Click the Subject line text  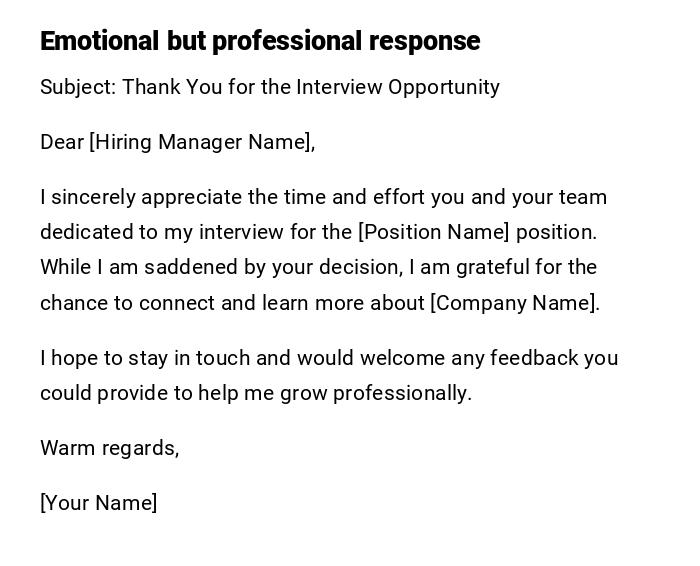269,87
